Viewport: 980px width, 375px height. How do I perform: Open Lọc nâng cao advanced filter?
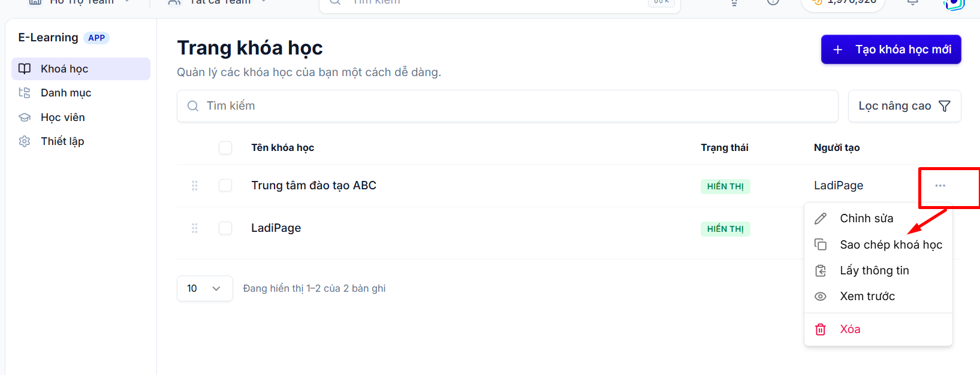pos(904,106)
